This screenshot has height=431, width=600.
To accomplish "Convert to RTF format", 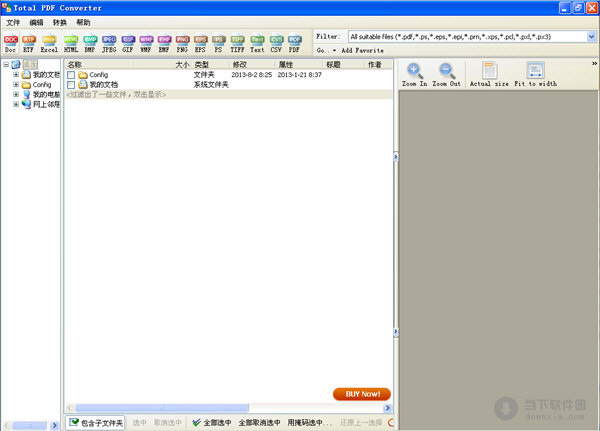I will (29, 43).
